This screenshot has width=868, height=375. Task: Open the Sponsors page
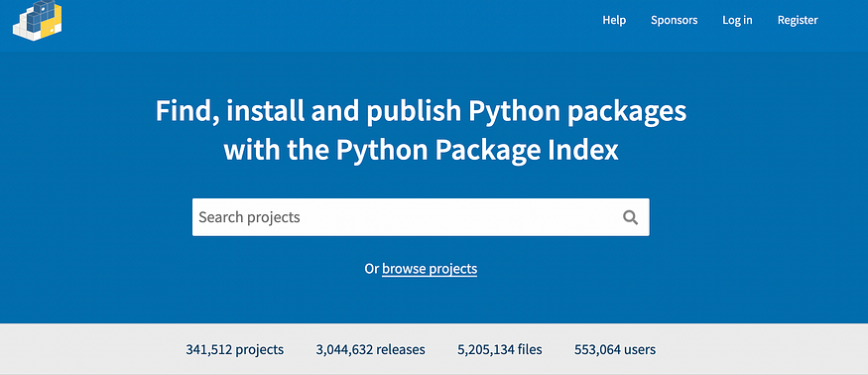(x=674, y=20)
